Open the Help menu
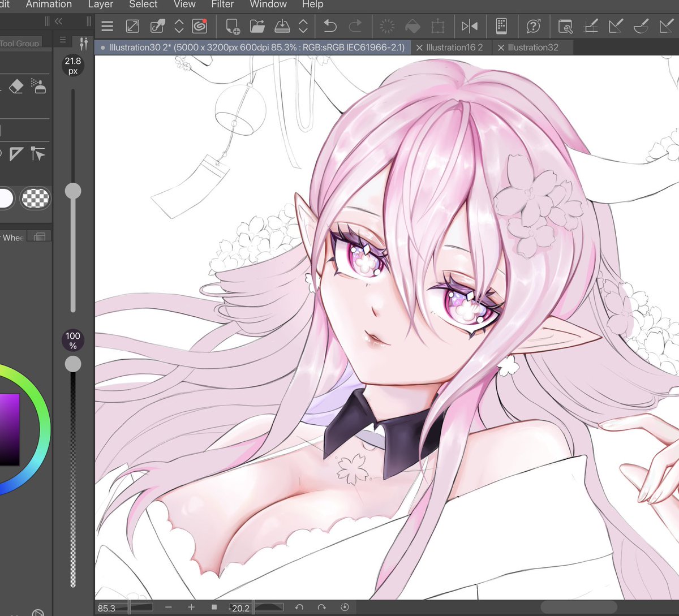Image resolution: width=679 pixels, height=616 pixels. (x=312, y=5)
